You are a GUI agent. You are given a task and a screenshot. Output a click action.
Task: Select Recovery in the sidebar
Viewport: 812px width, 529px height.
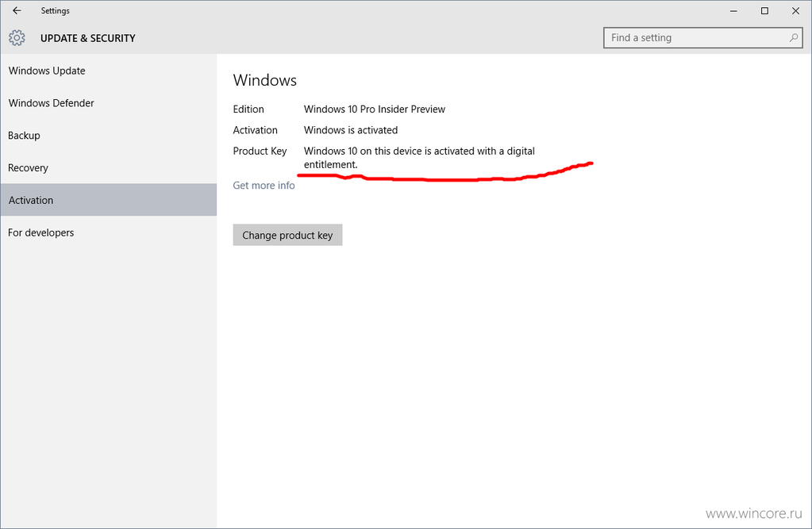[108, 167]
